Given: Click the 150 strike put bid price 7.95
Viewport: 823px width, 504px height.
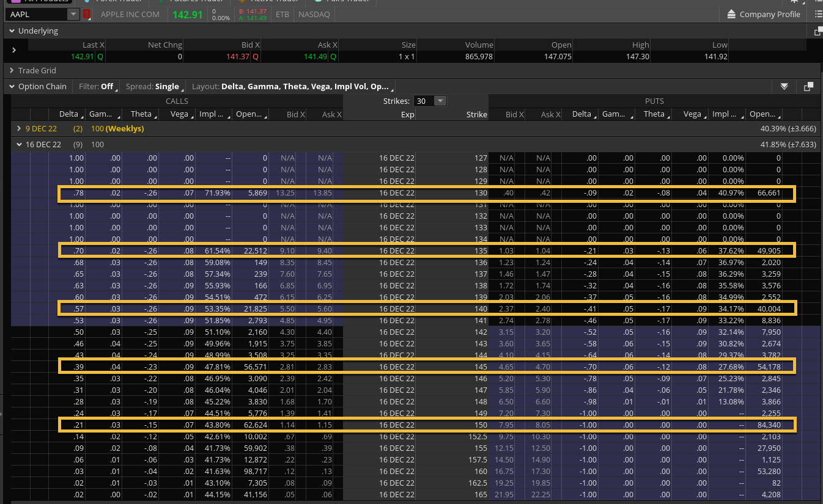Looking at the screenshot, I should (x=505, y=425).
